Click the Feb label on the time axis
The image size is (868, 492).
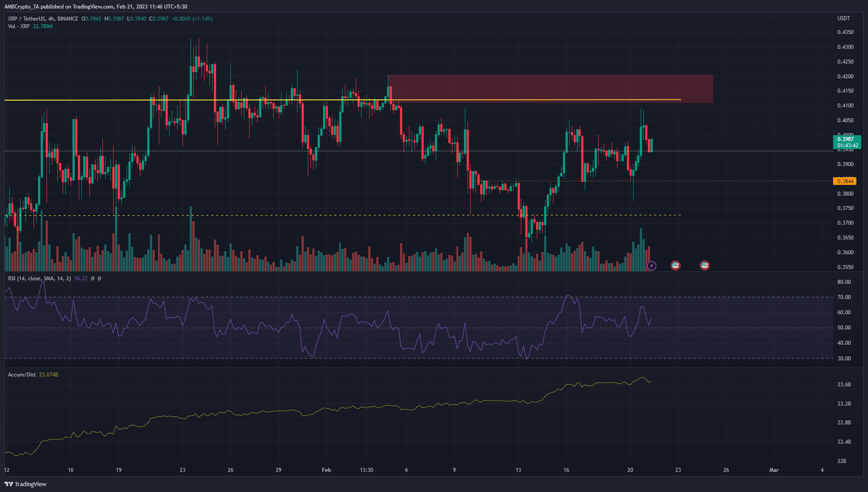326,470
